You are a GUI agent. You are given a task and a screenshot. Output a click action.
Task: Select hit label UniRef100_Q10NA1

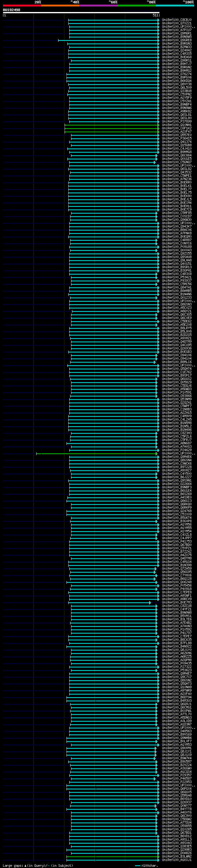tap(176, 125)
